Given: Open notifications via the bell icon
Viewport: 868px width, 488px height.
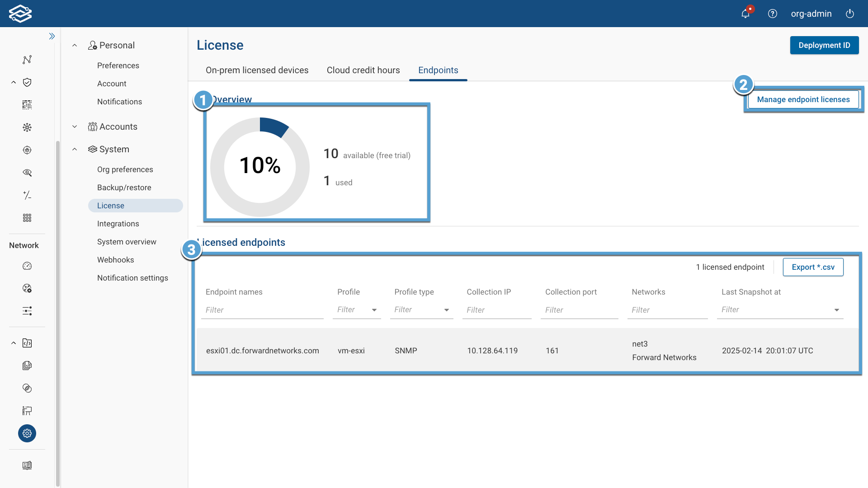Looking at the screenshot, I should tap(745, 14).
